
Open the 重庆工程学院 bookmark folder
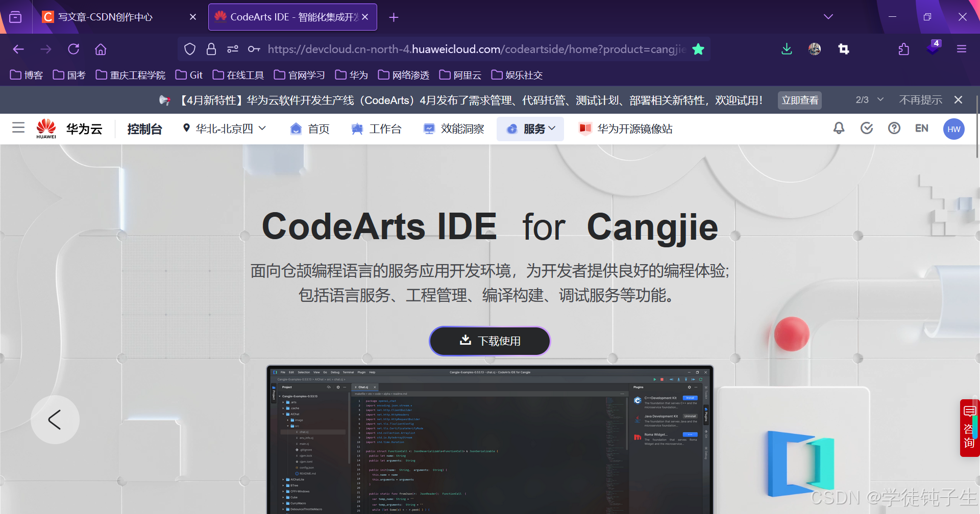[x=131, y=75]
